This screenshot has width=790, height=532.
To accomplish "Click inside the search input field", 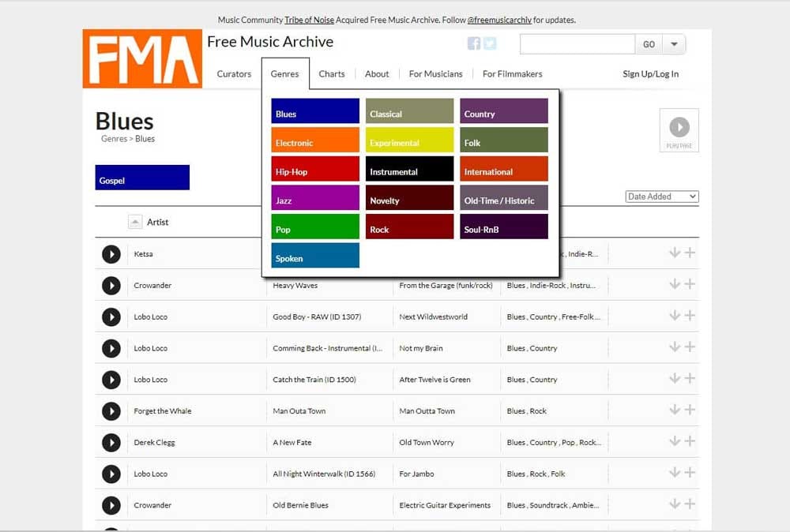I will [x=577, y=43].
